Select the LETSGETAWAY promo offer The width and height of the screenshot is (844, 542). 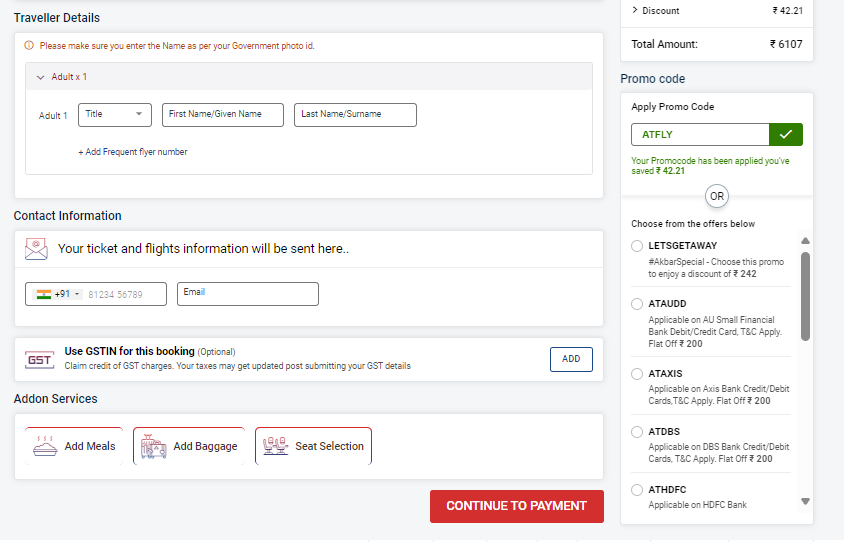637,246
